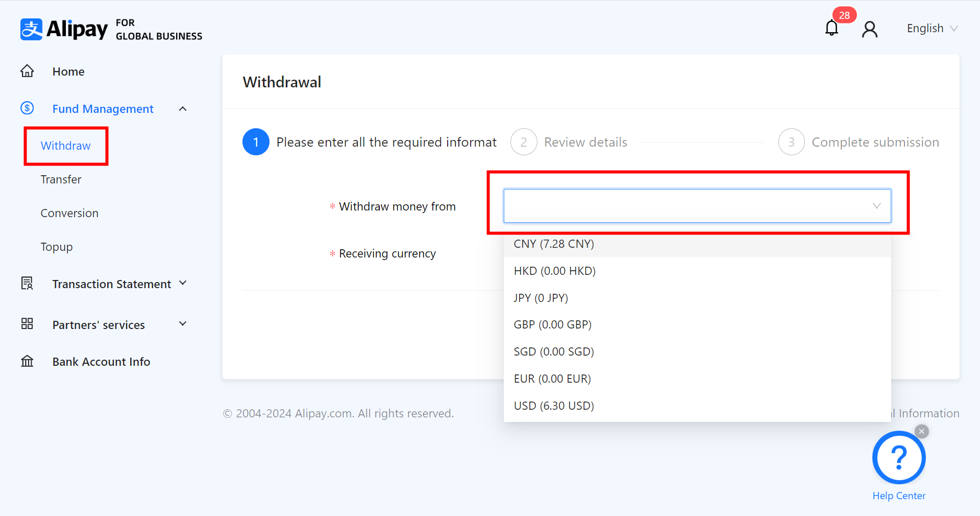The image size is (980, 516).
Task: Dismiss the Help Center widget
Action: click(921, 432)
